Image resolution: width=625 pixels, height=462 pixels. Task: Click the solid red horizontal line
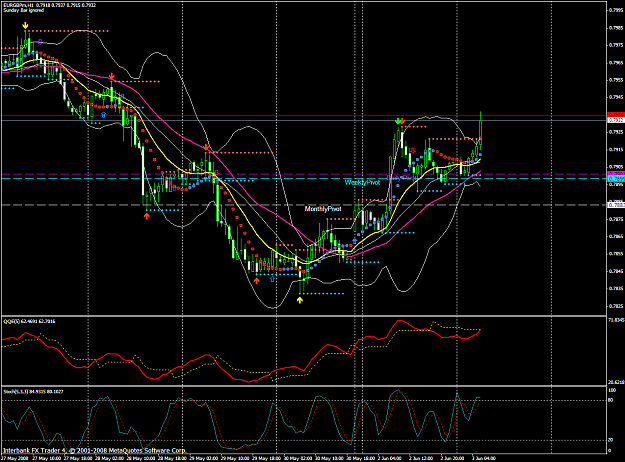coord(303,116)
